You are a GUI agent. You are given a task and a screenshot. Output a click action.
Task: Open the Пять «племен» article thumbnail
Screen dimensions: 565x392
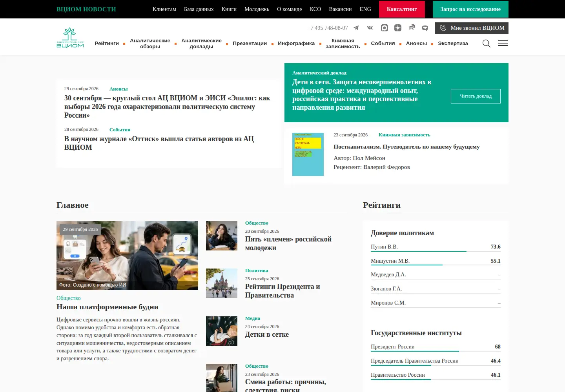pos(222,236)
